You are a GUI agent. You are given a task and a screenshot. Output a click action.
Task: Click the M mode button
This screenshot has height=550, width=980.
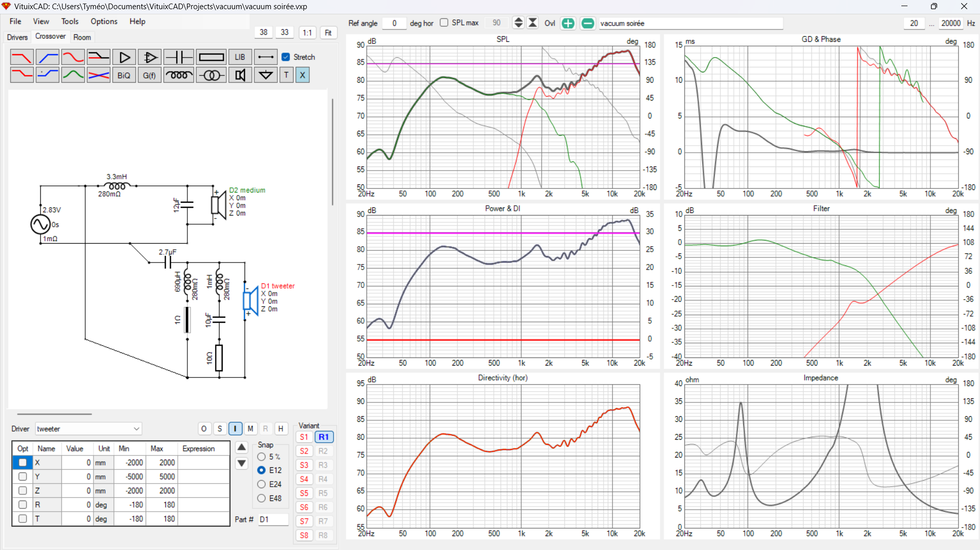250,429
